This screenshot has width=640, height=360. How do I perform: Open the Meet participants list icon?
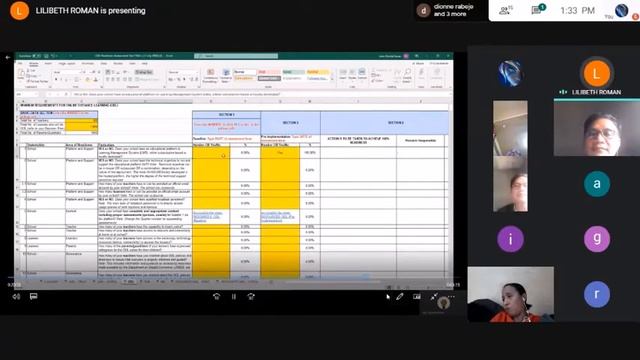pyautogui.click(x=506, y=10)
